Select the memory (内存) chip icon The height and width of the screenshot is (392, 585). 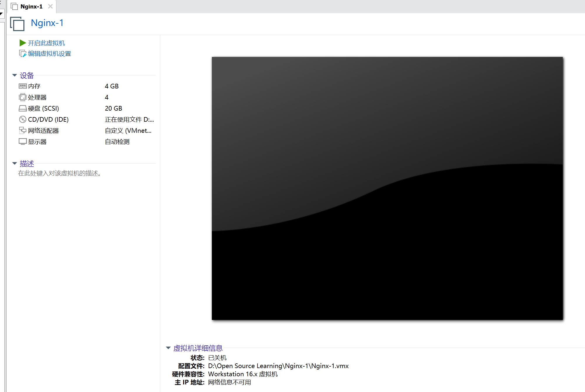22,86
